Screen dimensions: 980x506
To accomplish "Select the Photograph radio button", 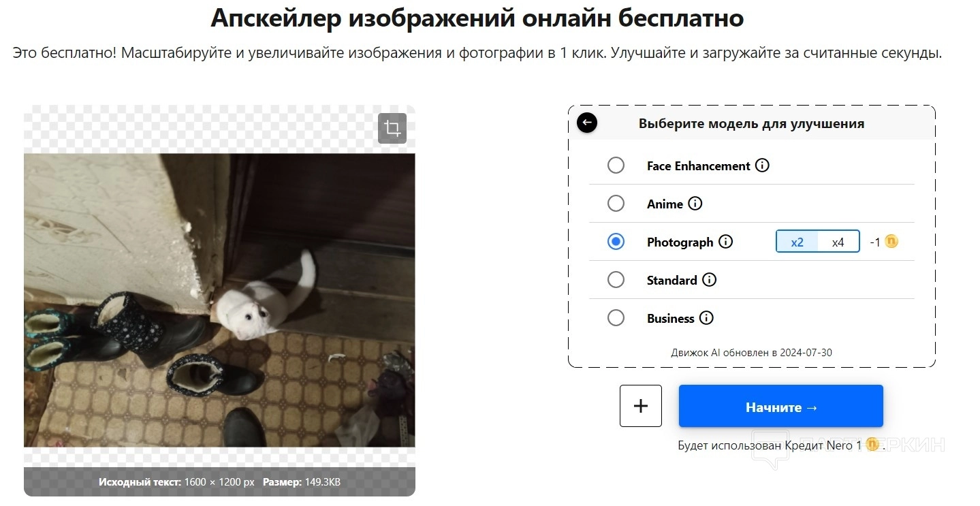I will 616,242.
